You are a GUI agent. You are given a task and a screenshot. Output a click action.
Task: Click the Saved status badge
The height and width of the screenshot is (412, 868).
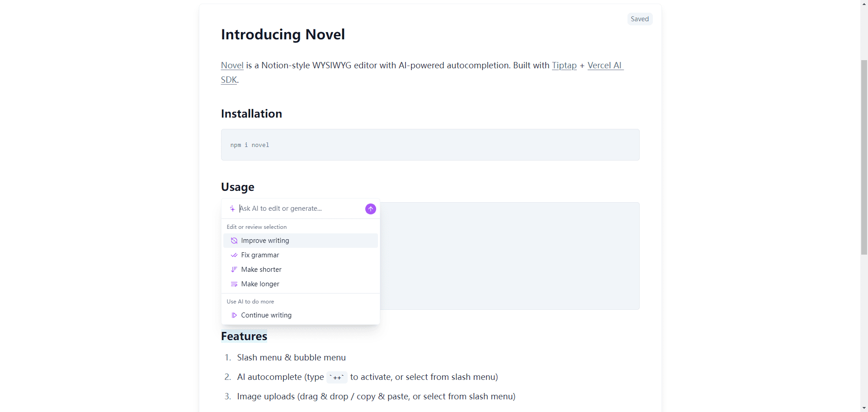click(x=639, y=19)
